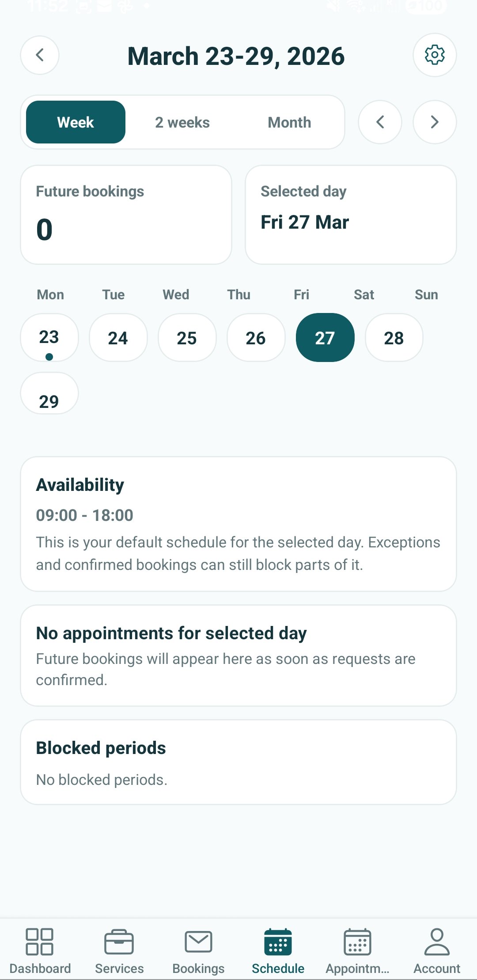Viewport: 477px width, 980px height.
Task: Switch view to Month
Action: click(289, 122)
